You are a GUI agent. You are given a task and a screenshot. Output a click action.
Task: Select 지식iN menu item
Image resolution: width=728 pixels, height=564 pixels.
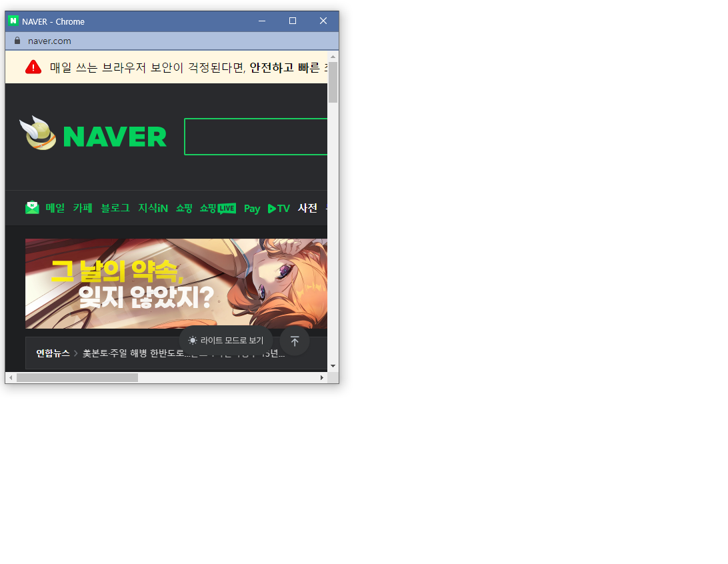153,208
